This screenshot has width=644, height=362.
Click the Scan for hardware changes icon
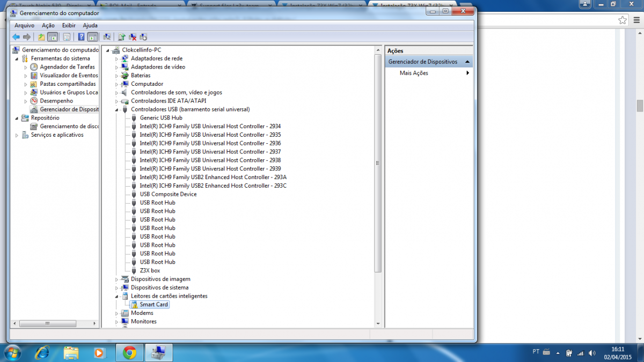(x=107, y=37)
